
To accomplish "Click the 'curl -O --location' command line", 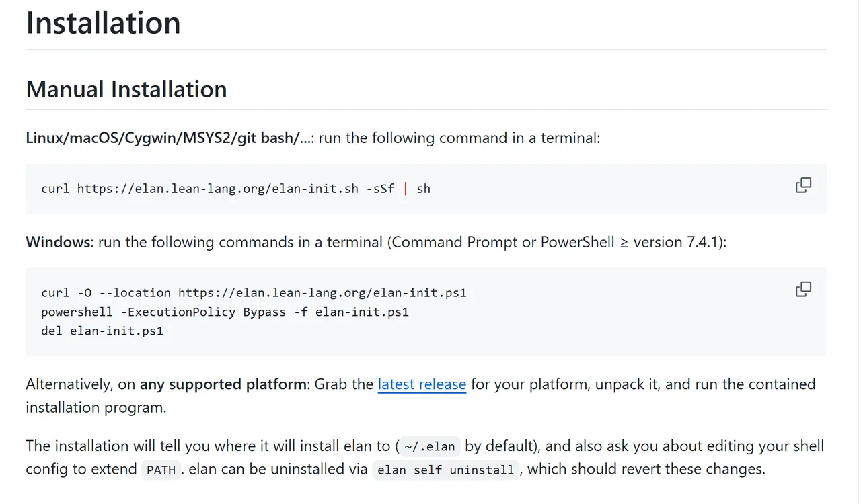I will [x=254, y=293].
